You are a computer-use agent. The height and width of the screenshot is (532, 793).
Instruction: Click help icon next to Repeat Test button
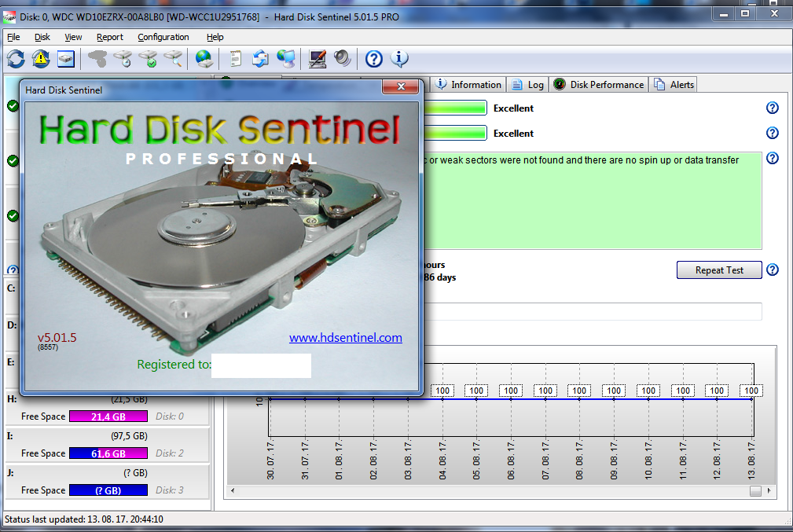tap(773, 270)
